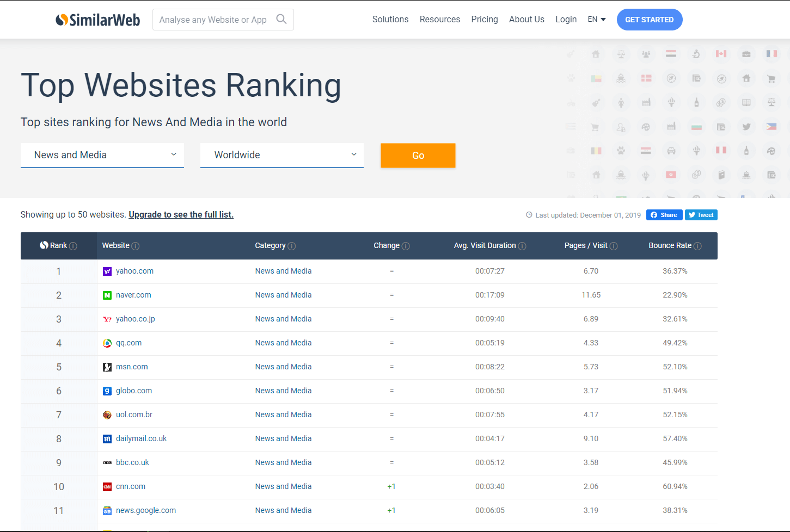Open the About Us menu
790x532 pixels.
[x=526, y=19]
